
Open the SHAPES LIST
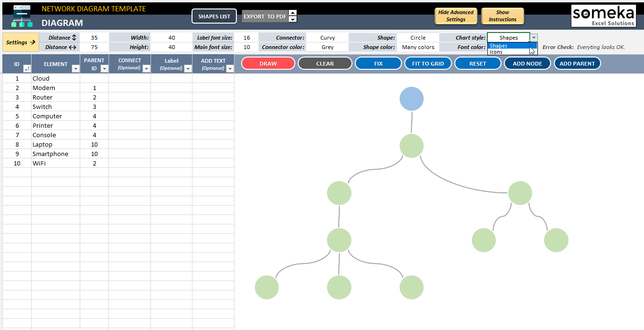pos(214,16)
